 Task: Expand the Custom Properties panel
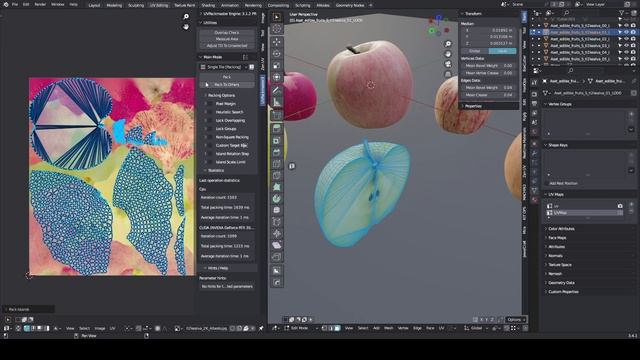coord(563,292)
